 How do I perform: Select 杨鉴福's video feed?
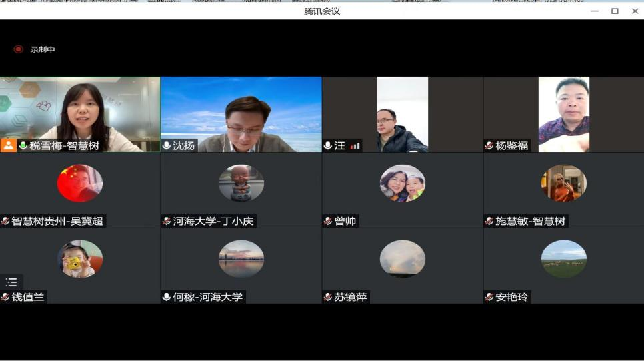pyautogui.click(x=563, y=113)
